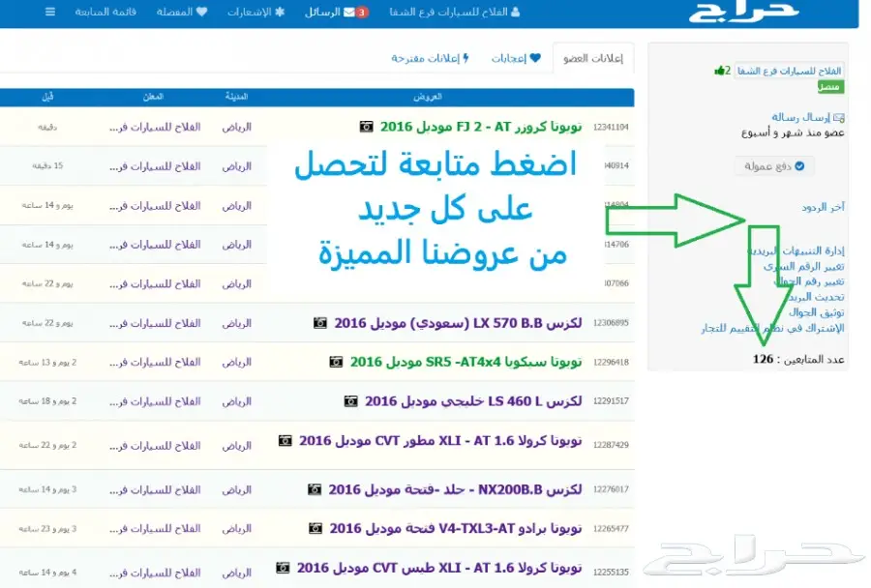Image resolution: width=871 pixels, height=588 pixels.
Task: Click المعلن column header
Action: pyautogui.click(x=153, y=97)
